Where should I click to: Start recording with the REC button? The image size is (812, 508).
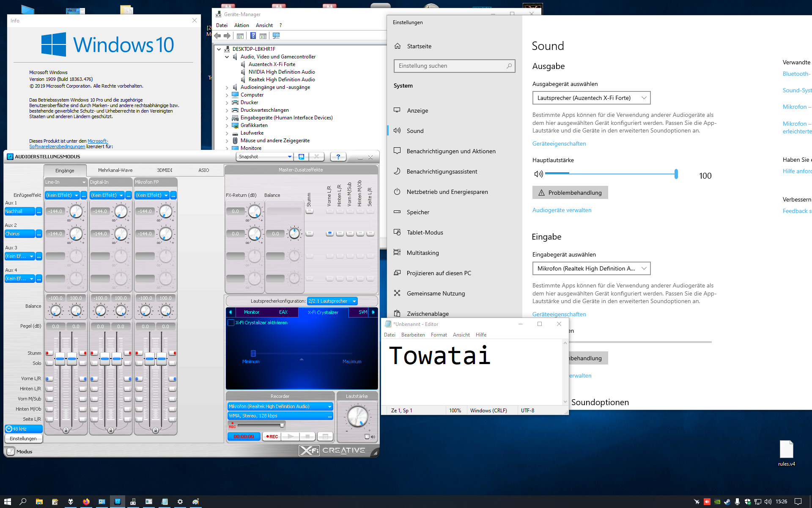click(x=272, y=436)
